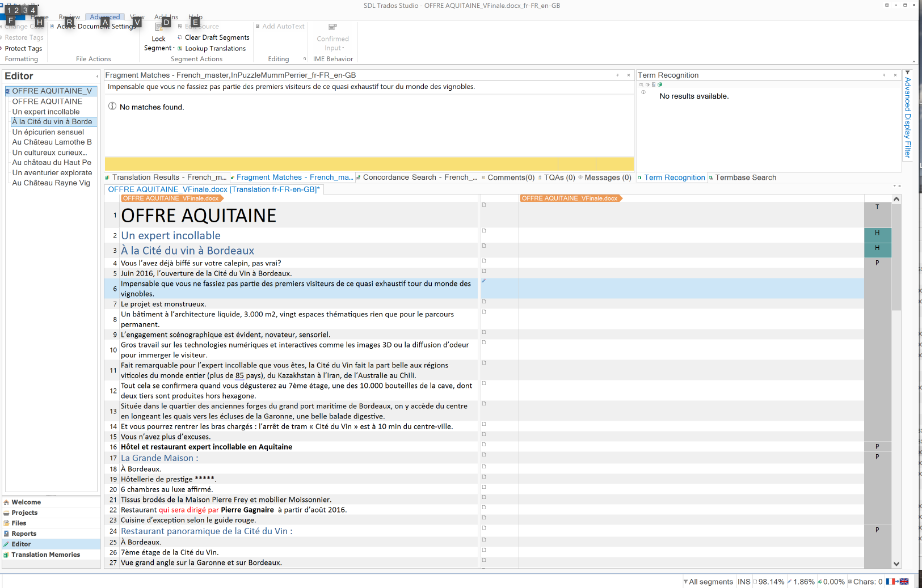Click the Lookup Translations icon
This screenshot has height=588, width=922.
pos(180,49)
